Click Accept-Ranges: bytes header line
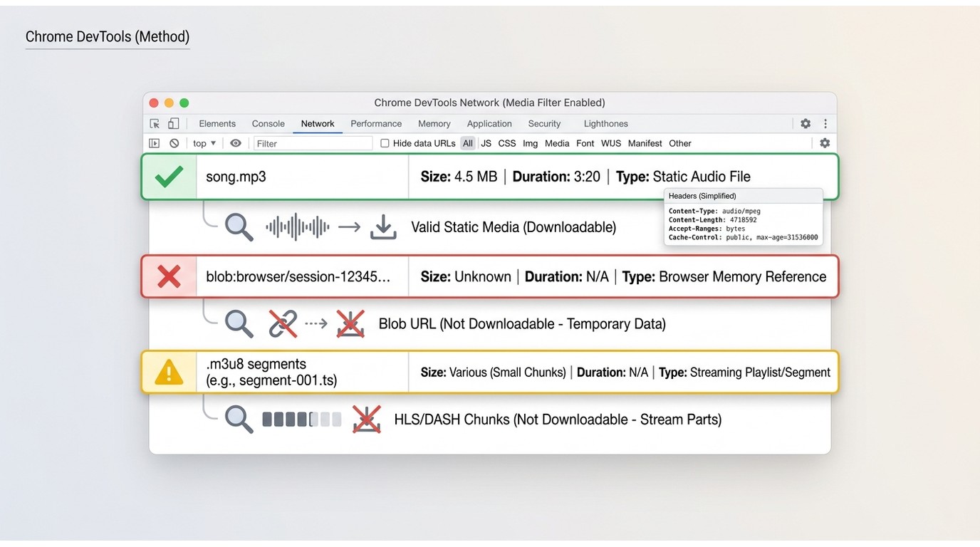 (707, 229)
